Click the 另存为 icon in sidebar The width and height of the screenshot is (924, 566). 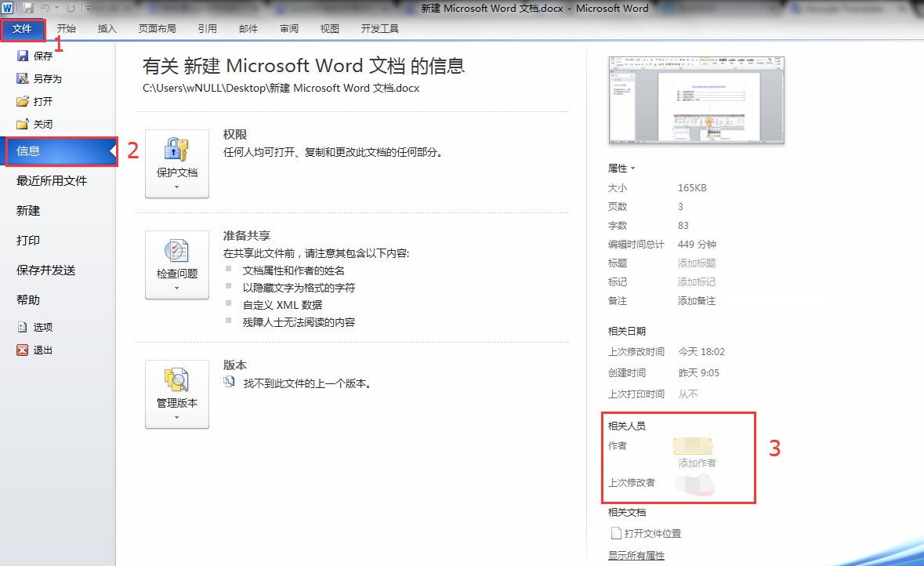point(23,78)
